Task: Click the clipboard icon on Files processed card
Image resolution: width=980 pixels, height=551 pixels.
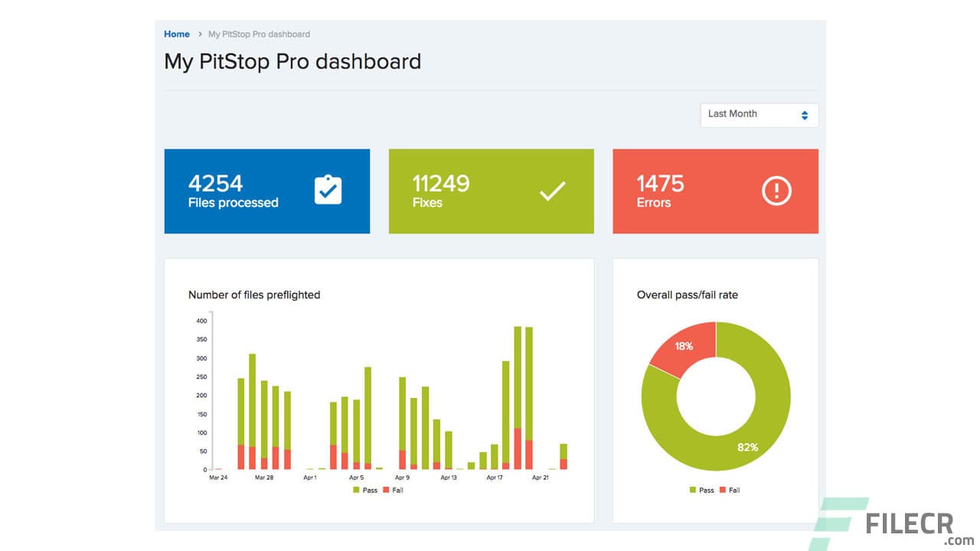Action: 328,190
